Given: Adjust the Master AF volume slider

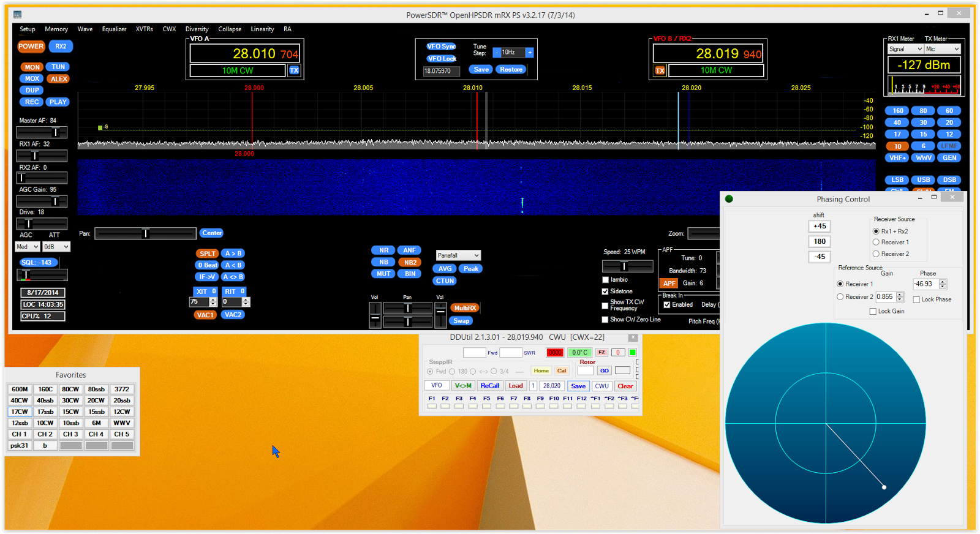Looking at the screenshot, I should (x=42, y=132).
